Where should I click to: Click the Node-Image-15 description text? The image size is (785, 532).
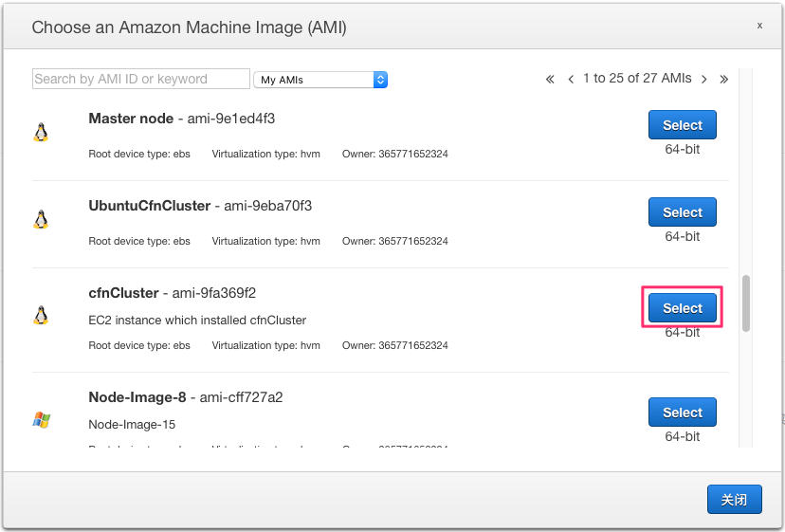pyautogui.click(x=132, y=424)
